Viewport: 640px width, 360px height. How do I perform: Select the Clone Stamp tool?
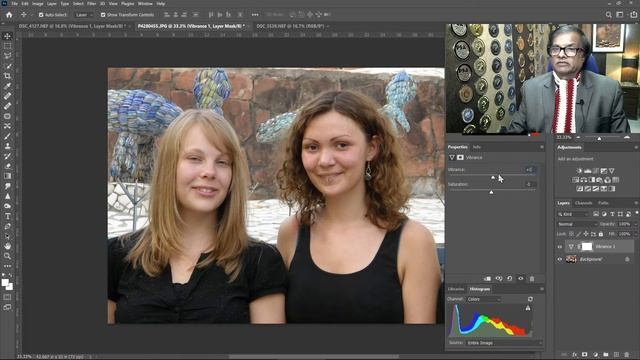(7, 146)
